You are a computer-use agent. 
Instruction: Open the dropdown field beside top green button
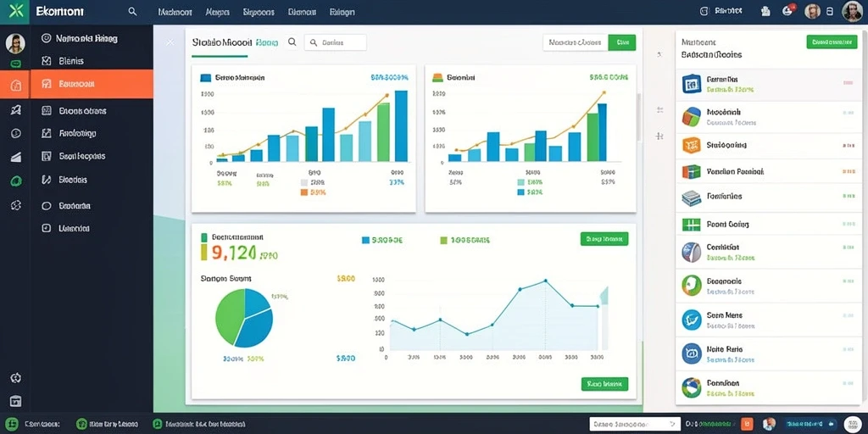click(576, 42)
